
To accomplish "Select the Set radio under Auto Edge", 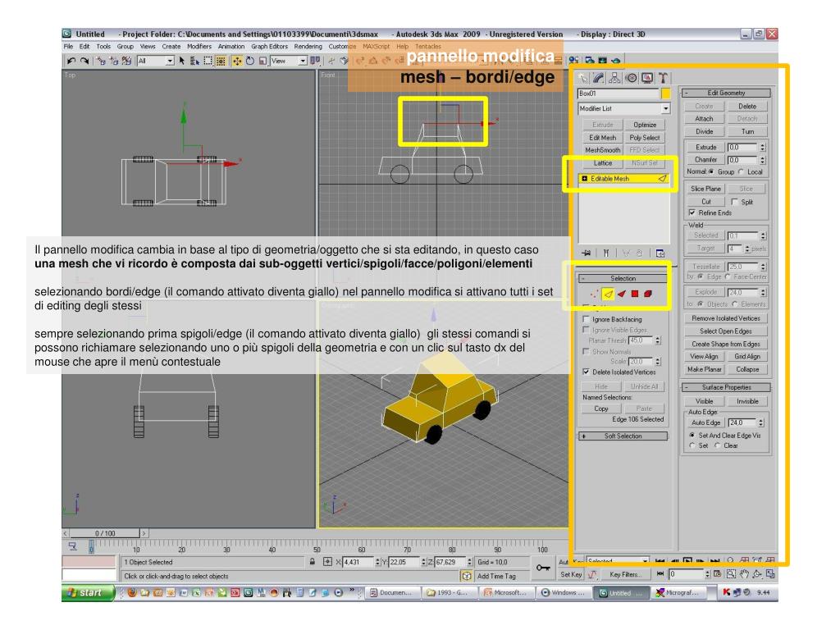I will [692, 445].
